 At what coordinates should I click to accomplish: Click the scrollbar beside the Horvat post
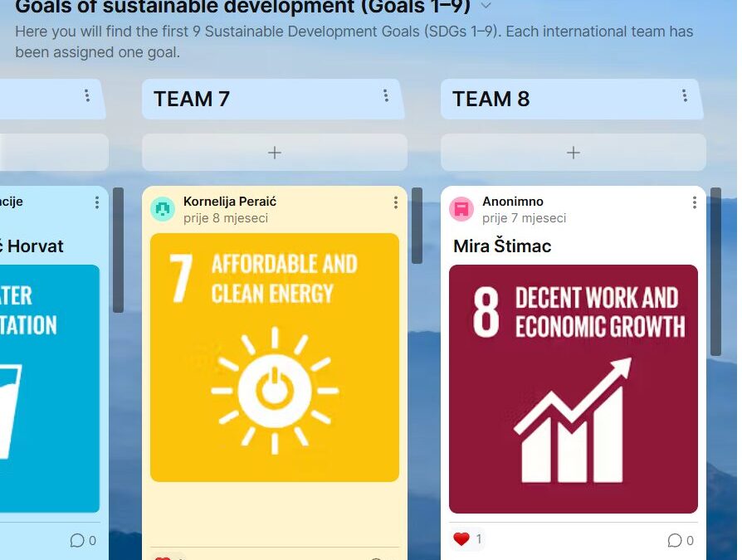click(119, 251)
